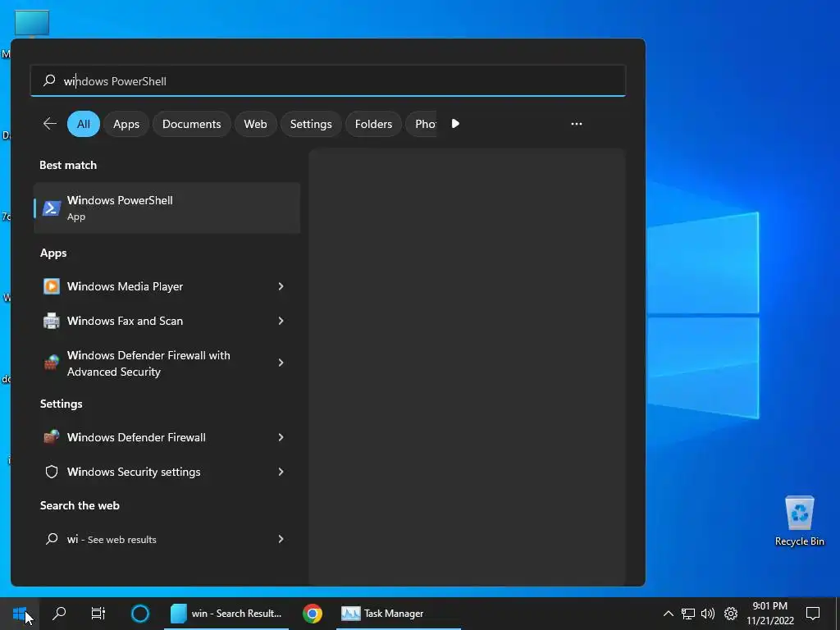Viewport: 840px width, 630px height.
Task: Open Windows PowerShell best match result
Action: pyautogui.click(x=167, y=208)
